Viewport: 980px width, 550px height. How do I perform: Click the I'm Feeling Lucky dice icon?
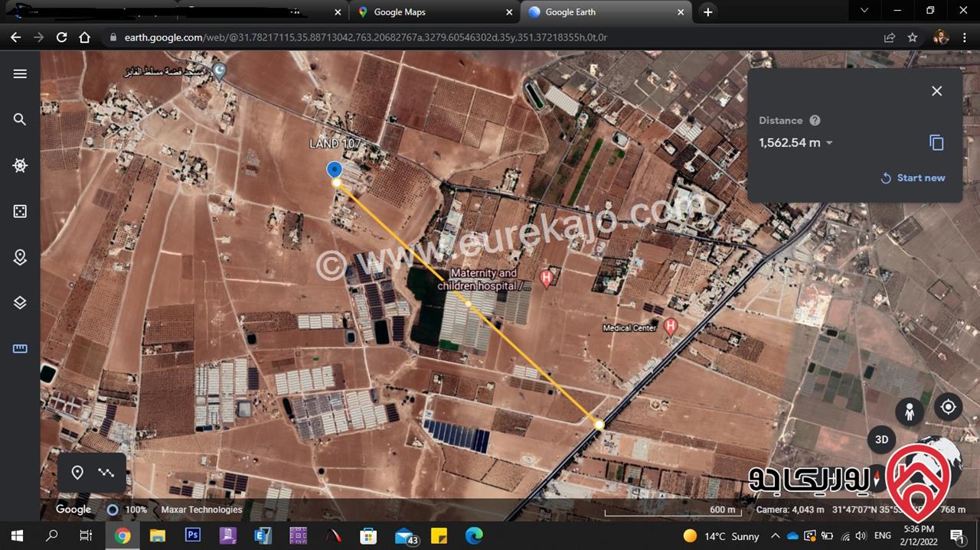(x=20, y=211)
